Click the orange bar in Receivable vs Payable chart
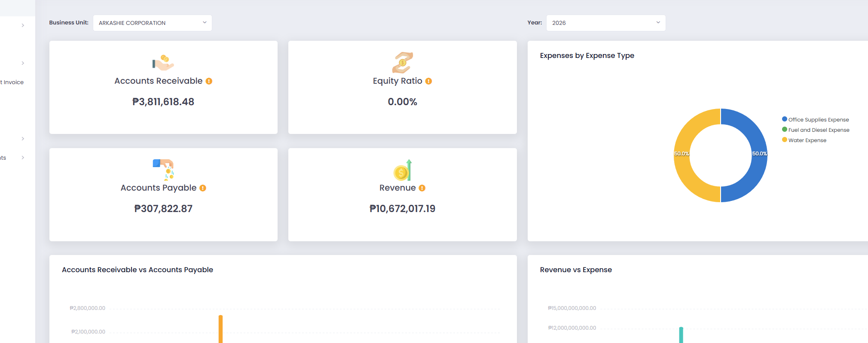 220,329
